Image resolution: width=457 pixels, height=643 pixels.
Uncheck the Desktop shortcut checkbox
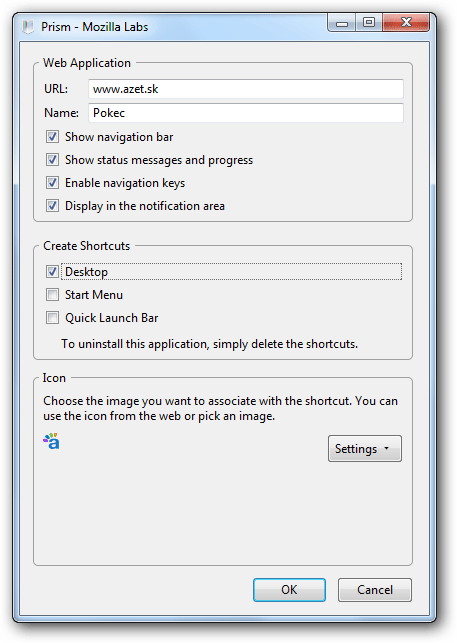[52, 271]
